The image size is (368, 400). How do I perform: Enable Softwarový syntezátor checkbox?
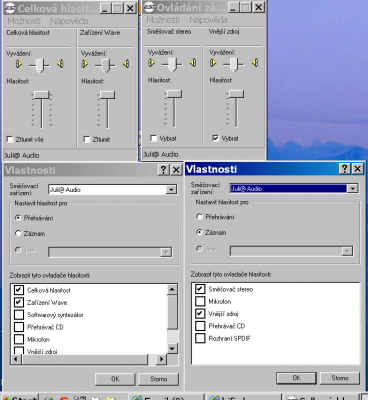19,315
